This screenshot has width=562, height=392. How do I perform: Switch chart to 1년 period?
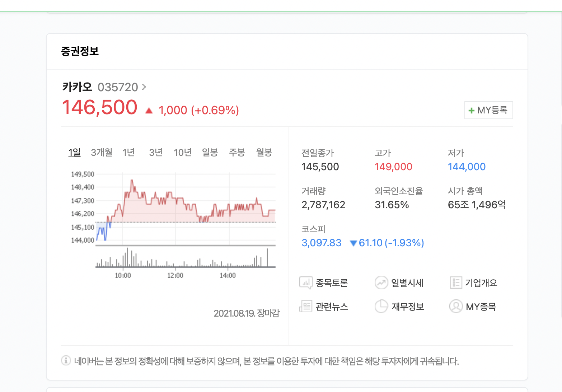[128, 153]
